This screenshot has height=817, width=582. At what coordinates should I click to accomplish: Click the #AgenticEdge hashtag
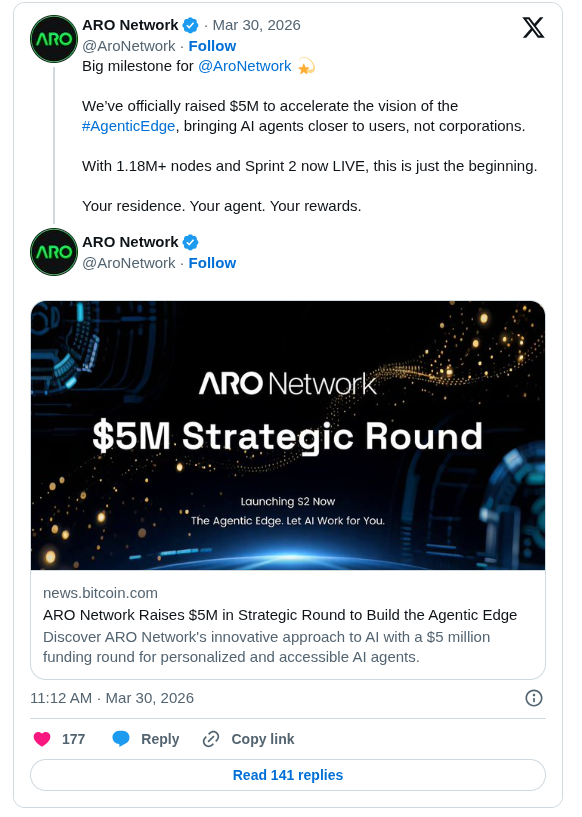pos(126,126)
